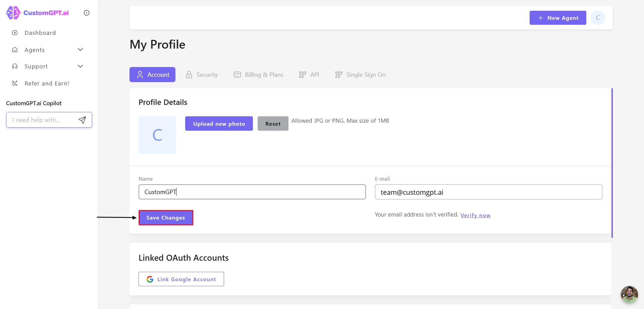Click Link Google Account button

pyautogui.click(x=181, y=279)
